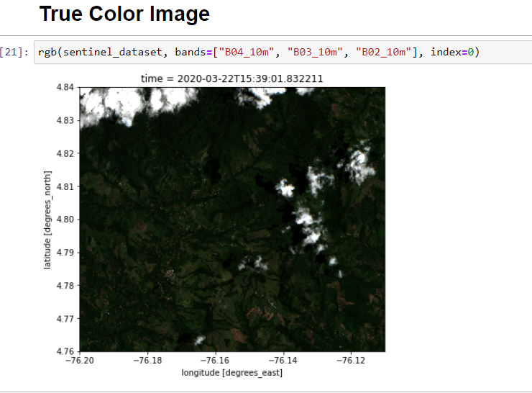
Task: Click the "B04_10m" string in the code
Action: pos(246,53)
